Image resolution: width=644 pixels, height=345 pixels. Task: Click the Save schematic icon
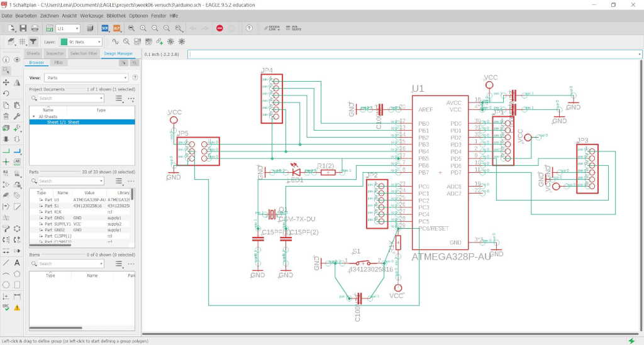(x=23, y=28)
